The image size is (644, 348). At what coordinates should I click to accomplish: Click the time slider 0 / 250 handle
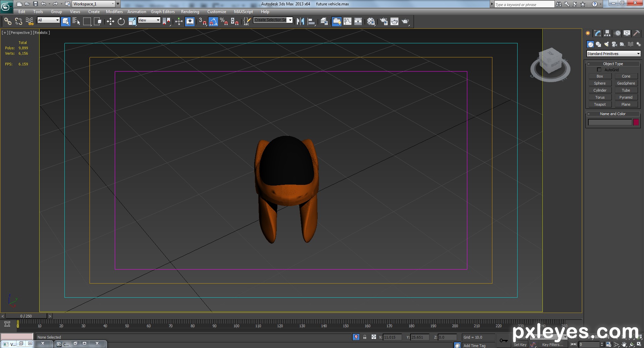26,316
